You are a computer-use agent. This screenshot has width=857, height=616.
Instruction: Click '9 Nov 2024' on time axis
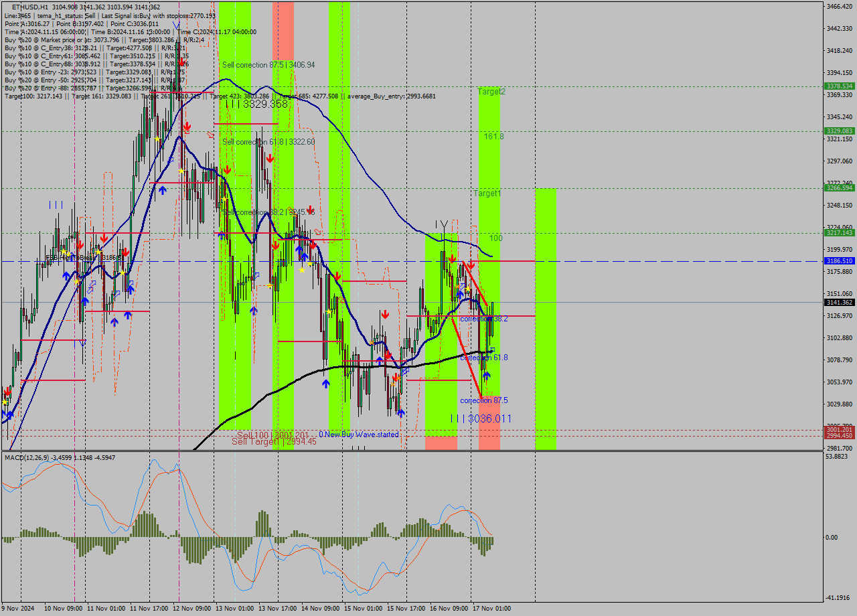[x=18, y=609]
